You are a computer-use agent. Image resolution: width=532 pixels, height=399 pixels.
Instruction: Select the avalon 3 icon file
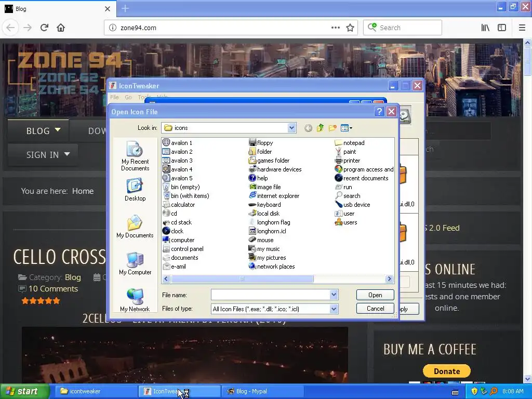(x=178, y=161)
